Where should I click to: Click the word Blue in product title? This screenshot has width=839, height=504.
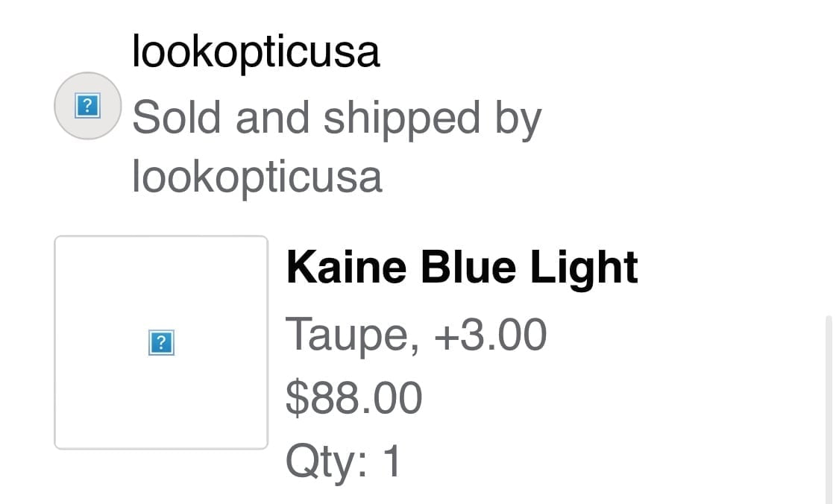pyautogui.click(x=468, y=267)
